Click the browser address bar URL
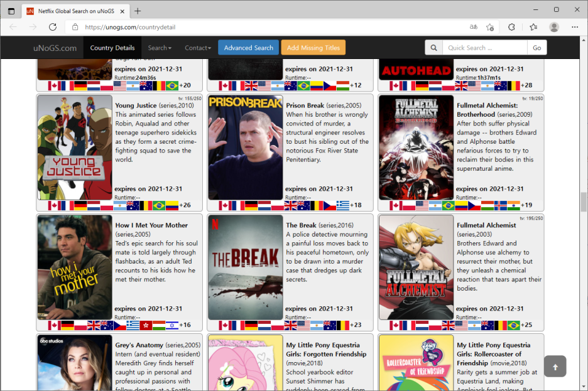The width and height of the screenshot is (588, 391). (x=130, y=27)
